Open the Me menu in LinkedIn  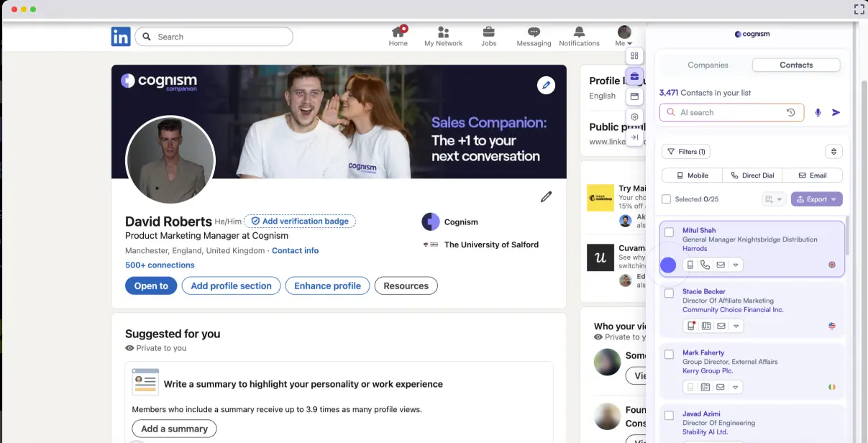[x=623, y=37]
